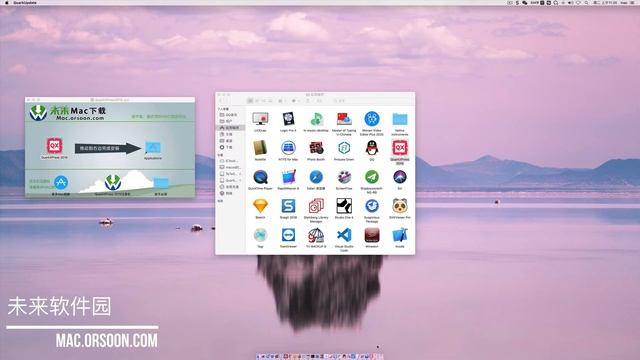Screen dimensions: 640x360
Task: Open Tri-BACKUP 9 umbrella icon
Action: pos(316,235)
